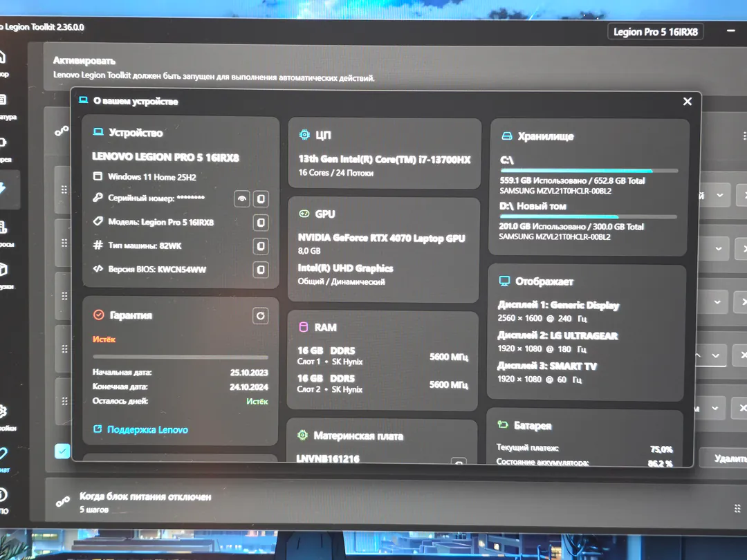
Task: Click the Материнская плата chip icon
Action: (302, 435)
